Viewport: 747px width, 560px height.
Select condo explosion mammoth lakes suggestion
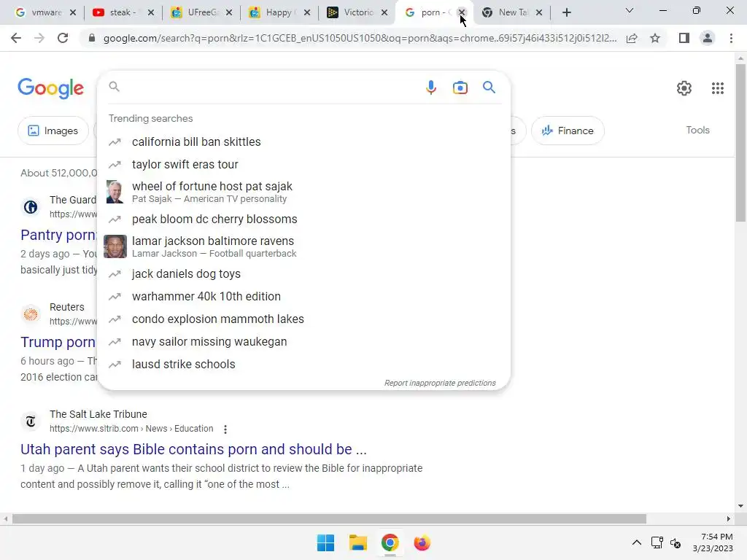[304, 319]
